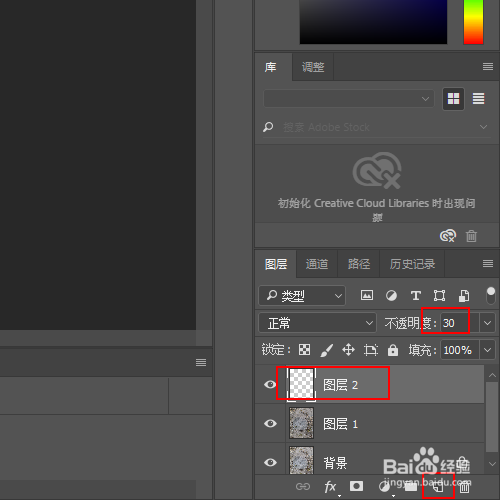Create new fill or adjustment layer

pos(385,487)
